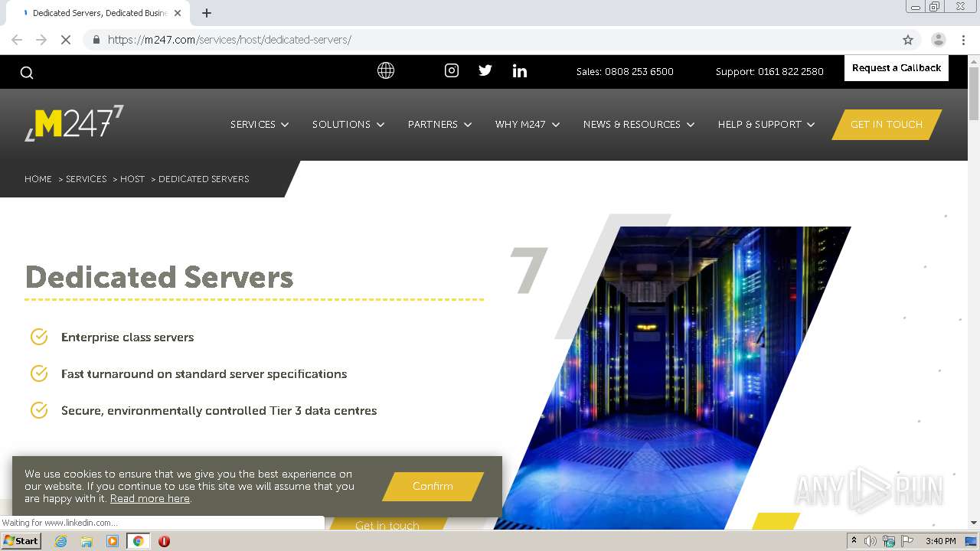Viewport: 980px width, 551px height.
Task: Show hidden system tray icons
Action: tap(854, 541)
